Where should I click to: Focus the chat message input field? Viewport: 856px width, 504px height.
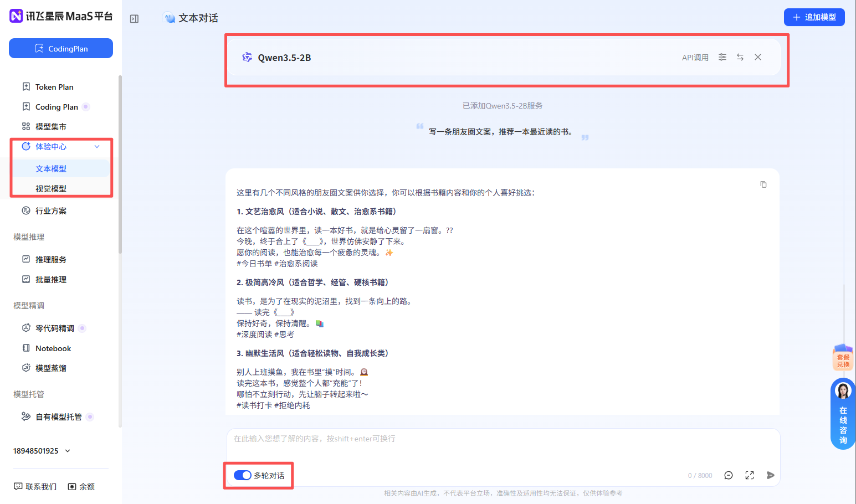point(503,446)
